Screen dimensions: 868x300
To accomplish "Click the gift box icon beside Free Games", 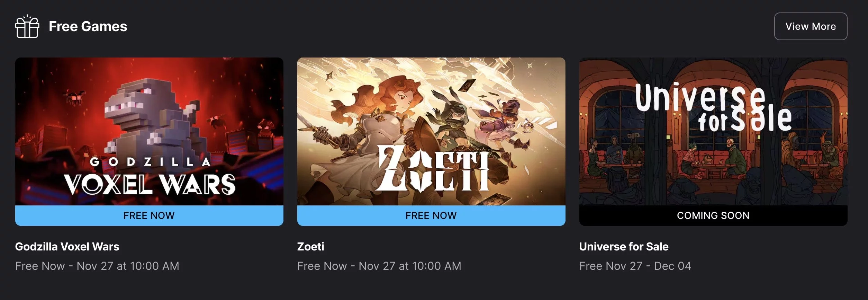I will pos(27,26).
